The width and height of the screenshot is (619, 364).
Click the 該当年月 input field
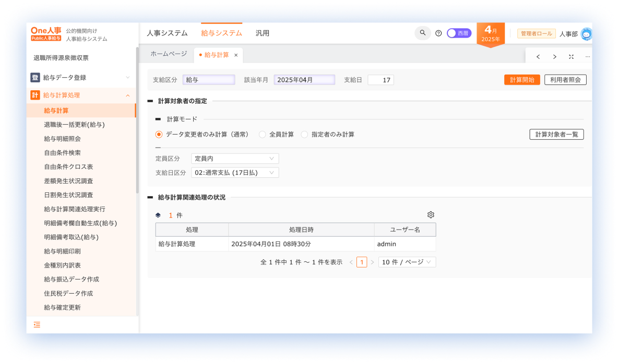pos(304,80)
